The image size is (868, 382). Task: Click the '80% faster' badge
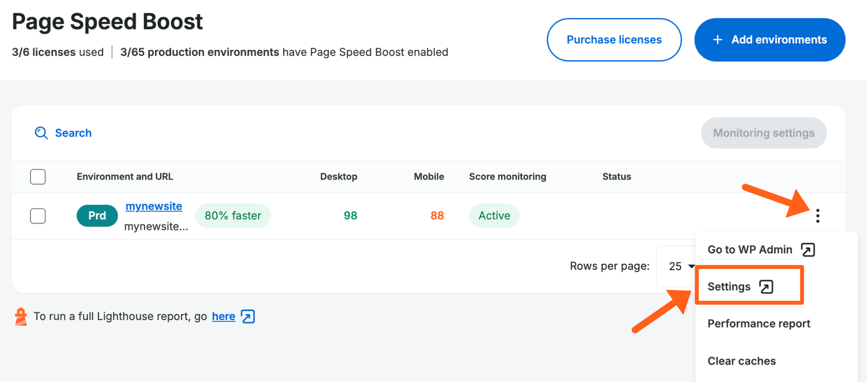point(233,216)
